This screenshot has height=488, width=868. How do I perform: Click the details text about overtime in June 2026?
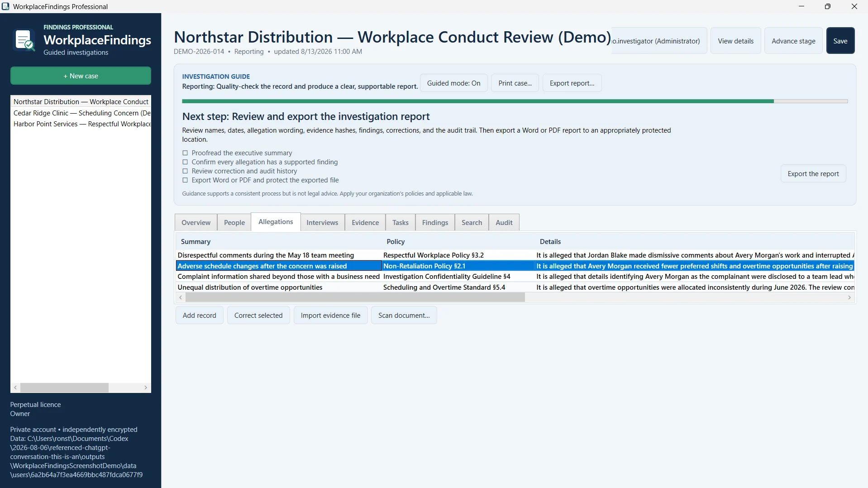coord(695,287)
